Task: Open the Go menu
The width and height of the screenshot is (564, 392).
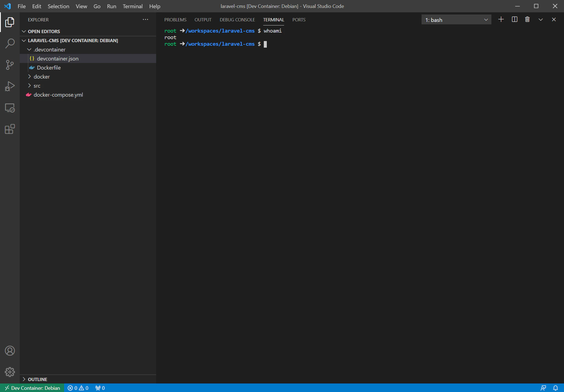Action: (97, 6)
